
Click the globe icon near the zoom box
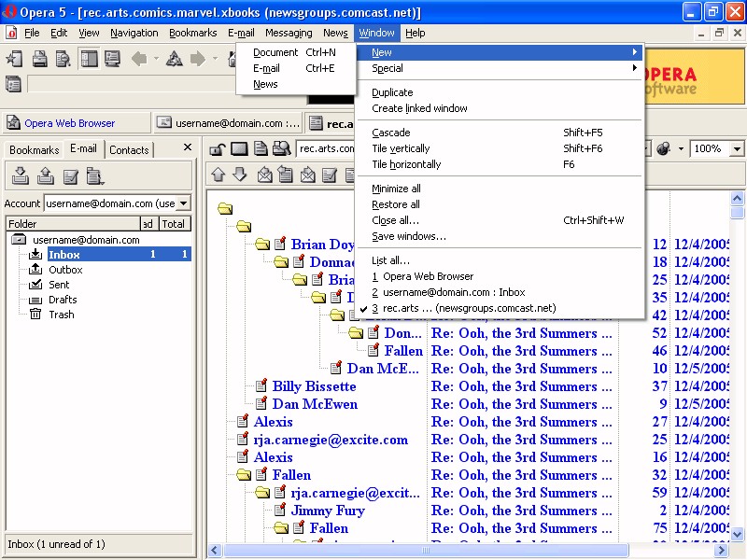tap(664, 148)
